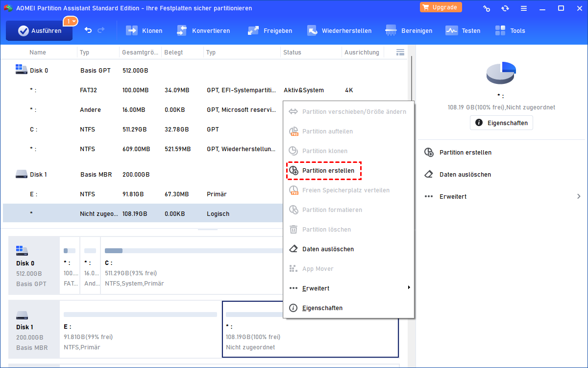The height and width of the screenshot is (368, 588).
Task: Sort by the Status column header
Action: click(292, 52)
